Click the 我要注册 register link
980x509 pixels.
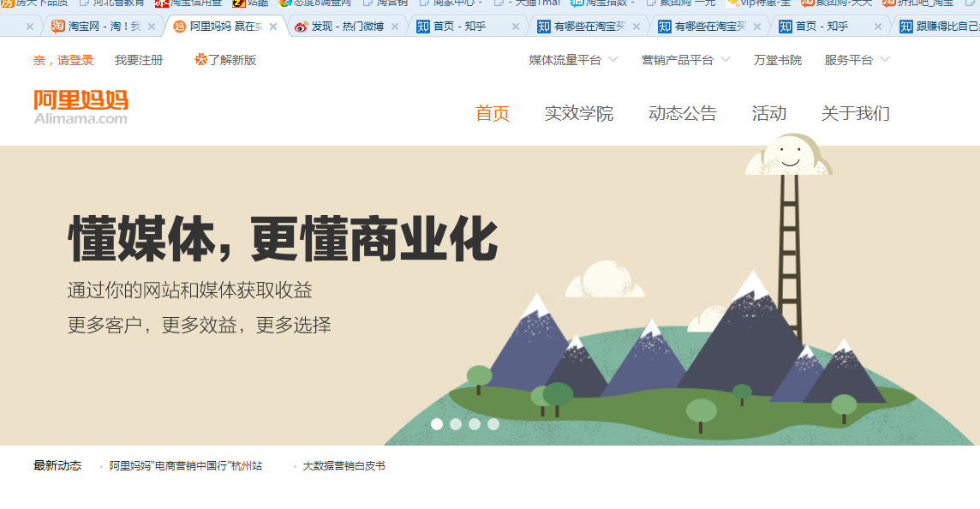click(x=139, y=60)
